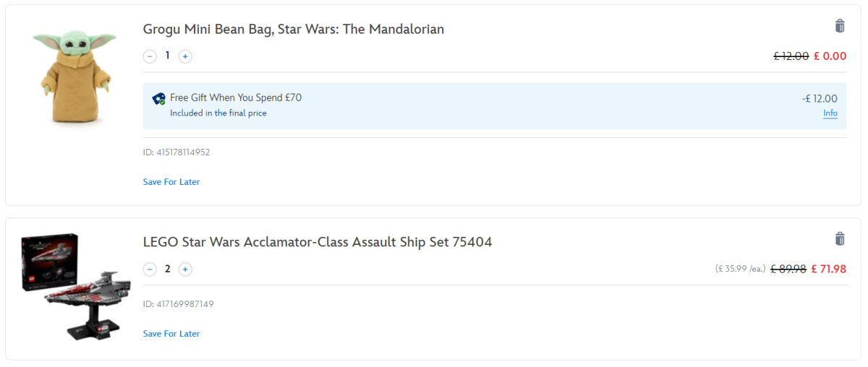The width and height of the screenshot is (868, 367).
Task: Click the free gift promotion tag icon
Action: 159,99
